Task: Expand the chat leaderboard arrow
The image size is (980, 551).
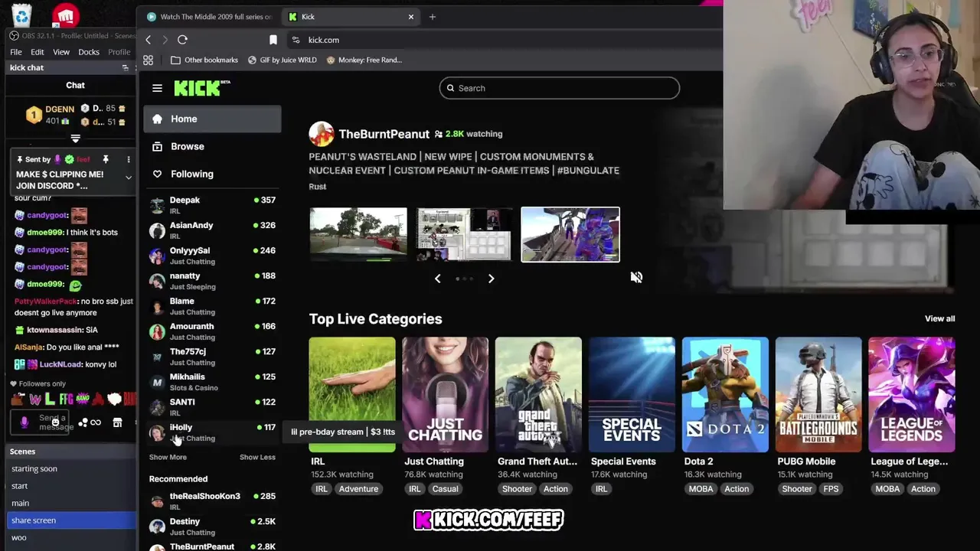Action: click(x=75, y=139)
